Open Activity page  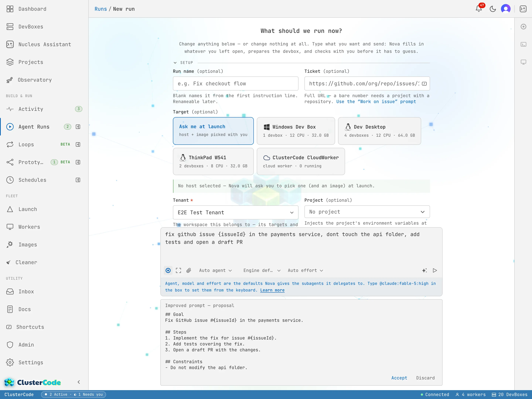click(x=44, y=109)
